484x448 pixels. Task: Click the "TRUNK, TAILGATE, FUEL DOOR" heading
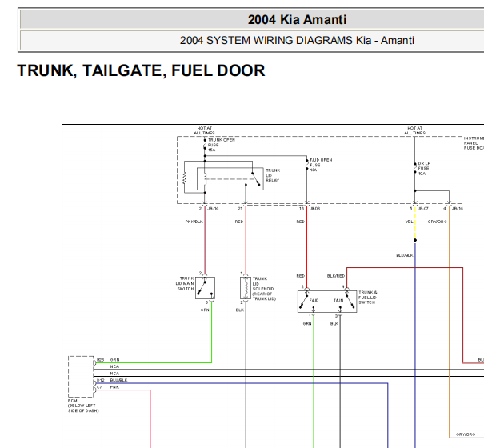[x=141, y=70]
